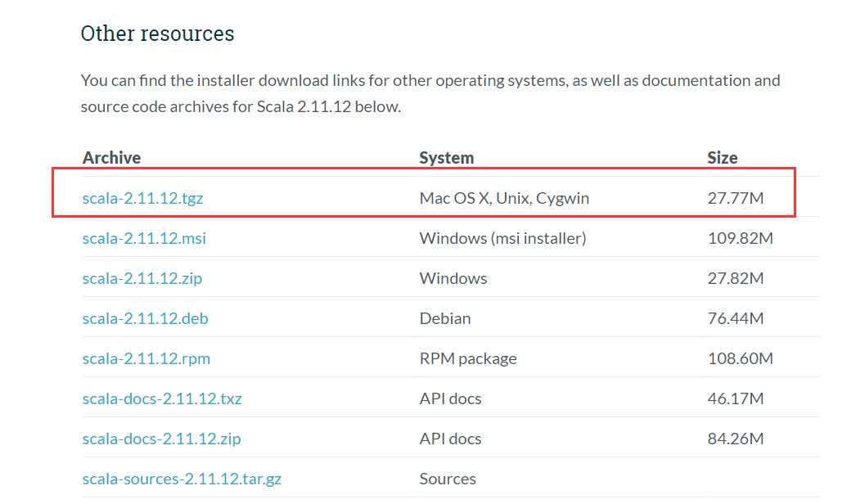Viewport: 865px width, 504px height.
Task: Click the scala-2.11.12.zip link
Action: (x=142, y=278)
